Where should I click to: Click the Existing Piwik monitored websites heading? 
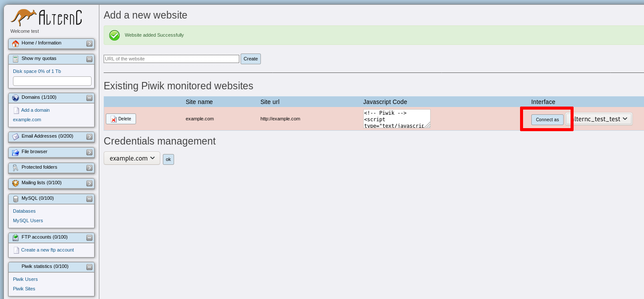click(178, 85)
